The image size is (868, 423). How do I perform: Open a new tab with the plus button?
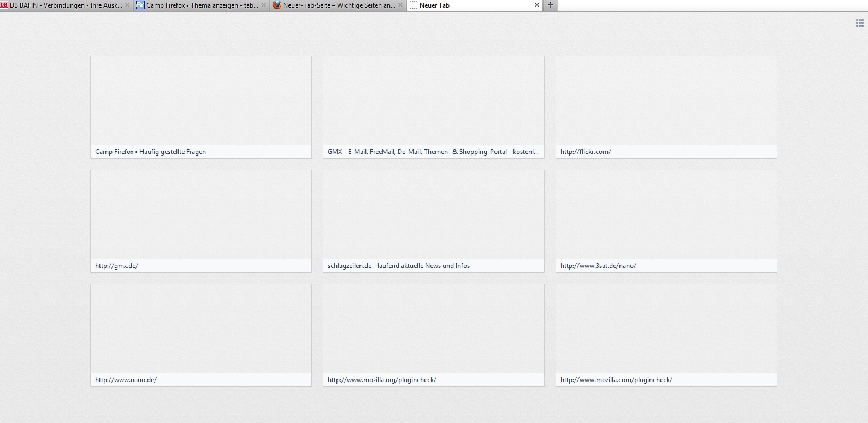551,5
